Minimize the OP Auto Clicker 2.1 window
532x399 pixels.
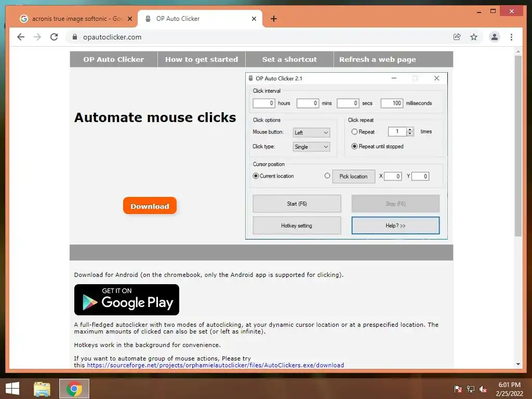[x=394, y=78]
